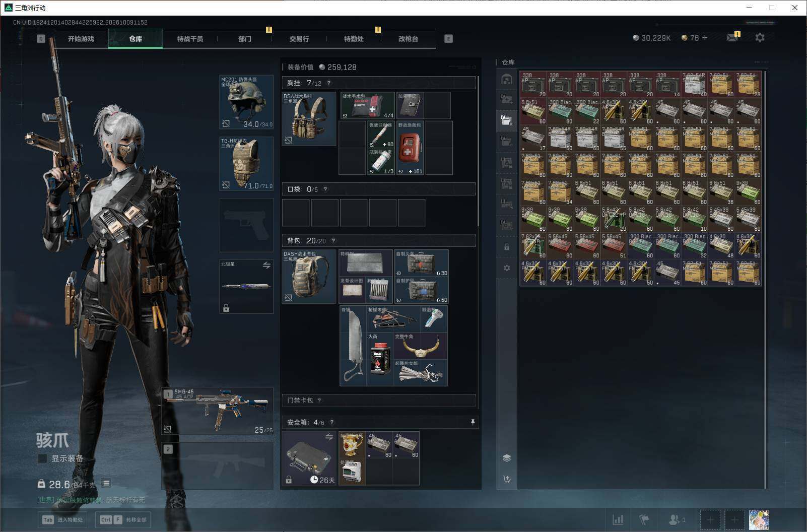Switch to the 特战干员 tab

(190, 39)
